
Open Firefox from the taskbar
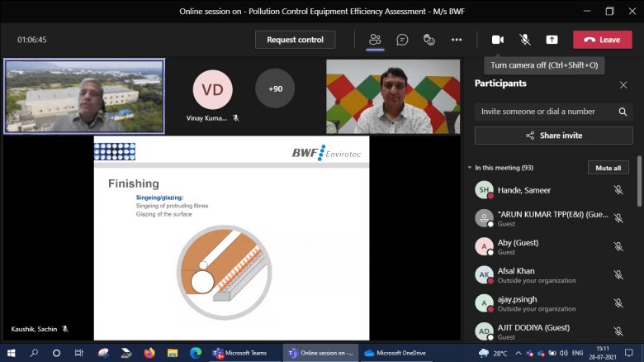(x=149, y=353)
